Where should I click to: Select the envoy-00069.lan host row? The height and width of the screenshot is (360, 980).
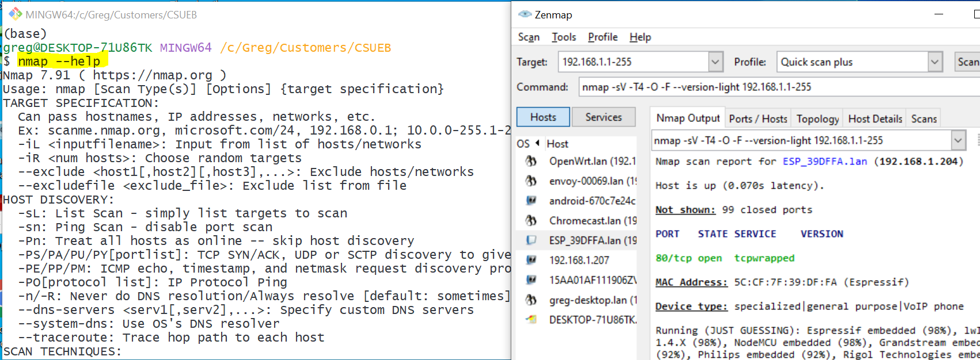coord(577,181)
